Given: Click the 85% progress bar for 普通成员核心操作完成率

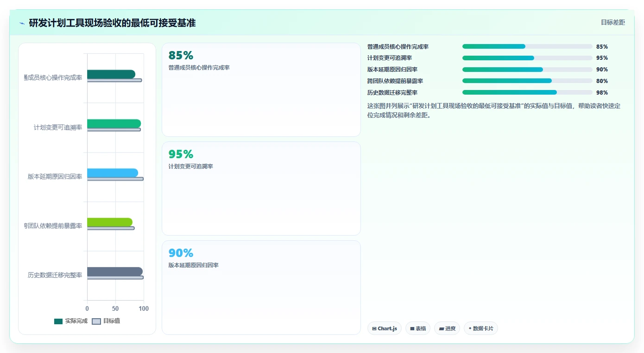Looking at the screenshot, I should (527, 46).
